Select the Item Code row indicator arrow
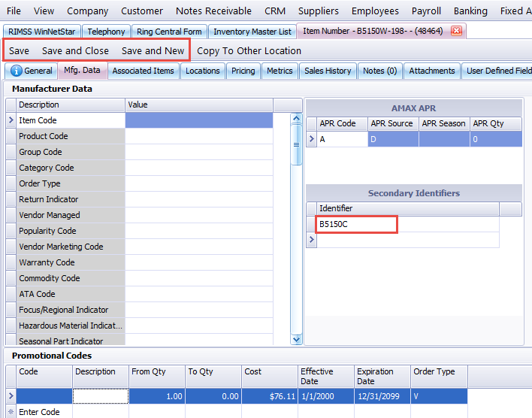This screenshot has width=532, height=418. (x=11, y=120)
